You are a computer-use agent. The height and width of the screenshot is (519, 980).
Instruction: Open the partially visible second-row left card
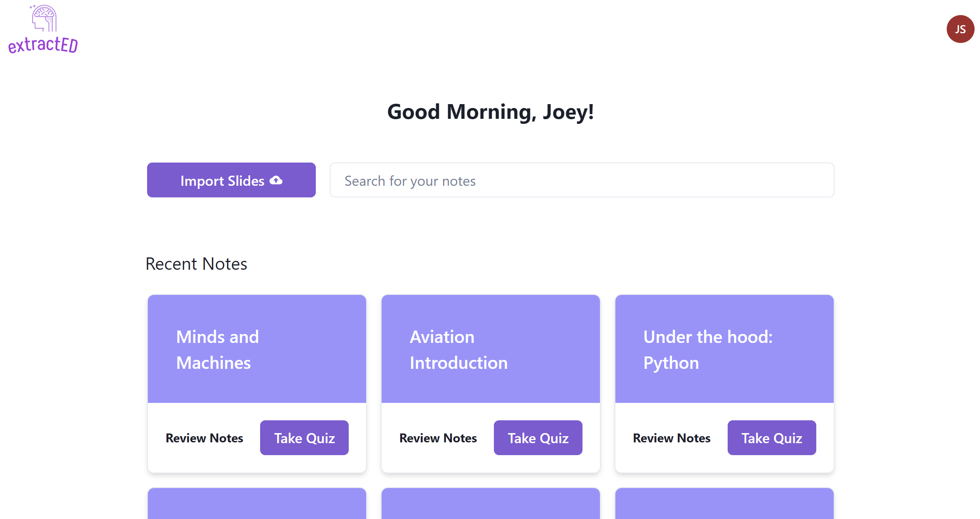[257, 504]
